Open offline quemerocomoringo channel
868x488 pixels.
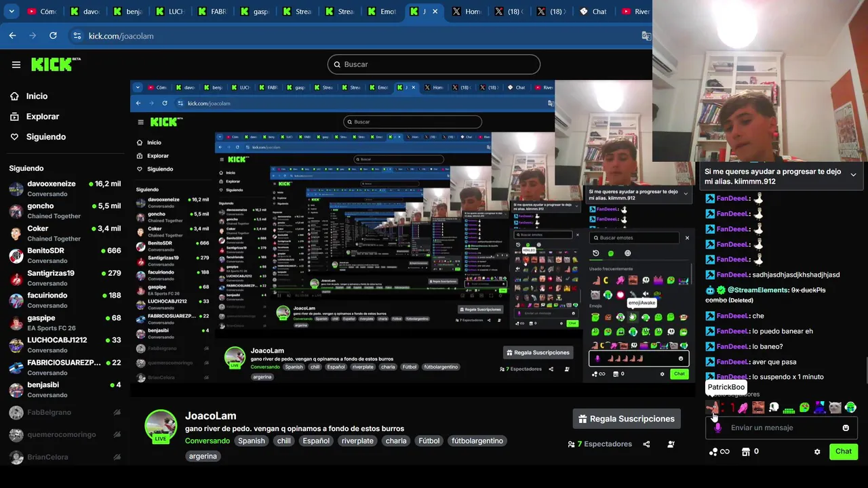(64, 434)
